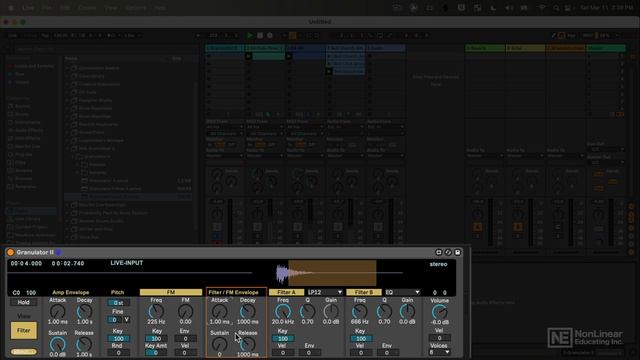Click the Pitch Key field showing 100
Screen dimensions: 640x360
118,339
